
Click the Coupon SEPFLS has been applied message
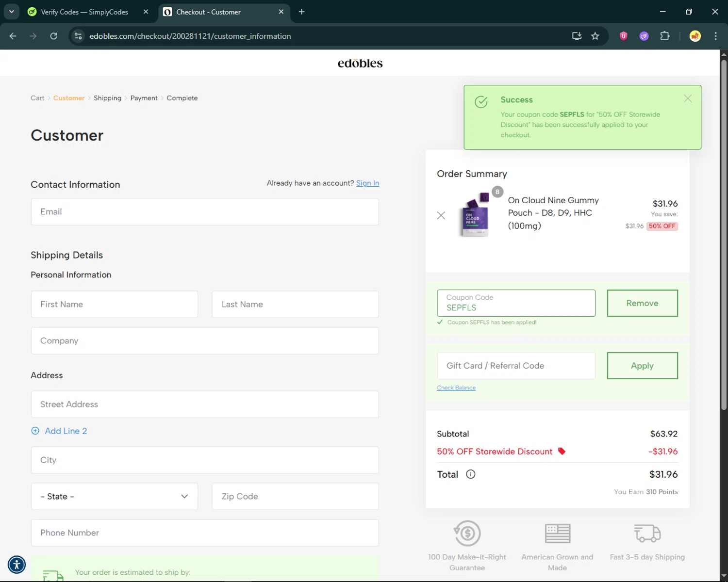(x=492, y=322)
